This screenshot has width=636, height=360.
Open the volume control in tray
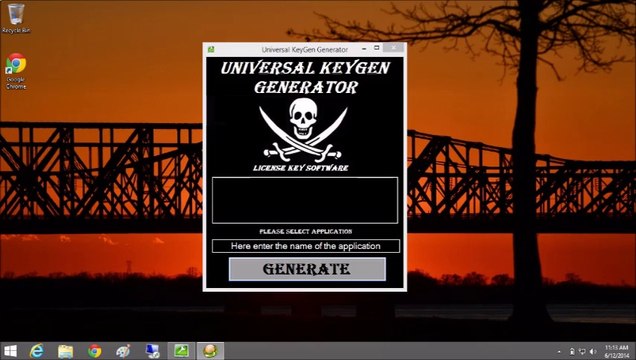(593, 351)
